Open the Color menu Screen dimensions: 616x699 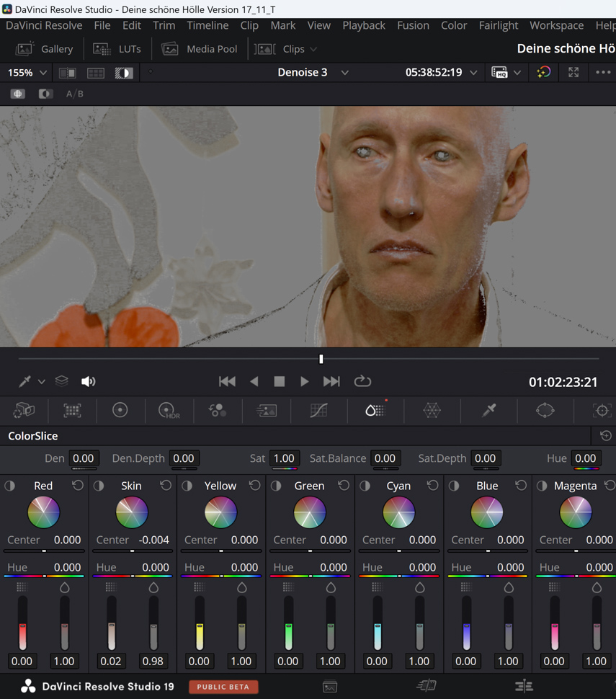click(x=454, y=25)
